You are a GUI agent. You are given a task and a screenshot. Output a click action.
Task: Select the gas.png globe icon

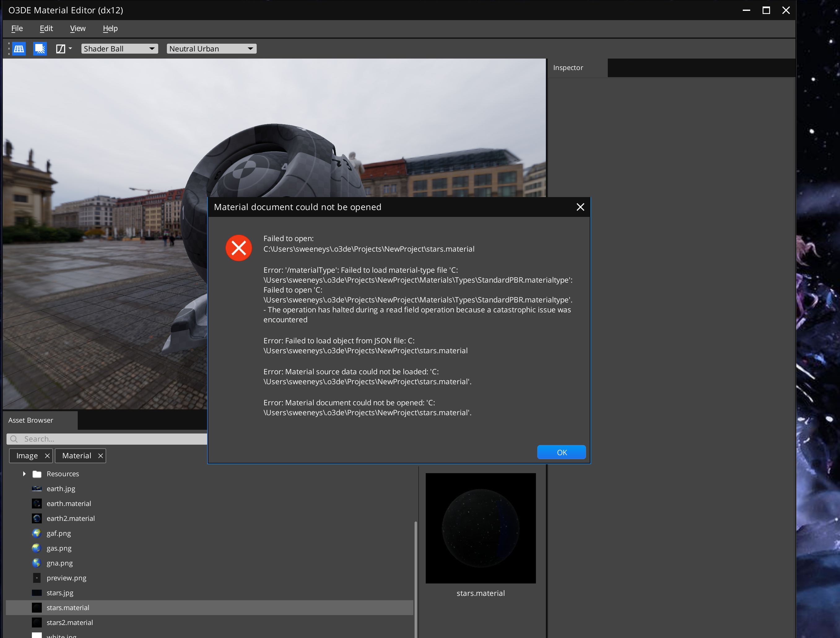(37, 548)
